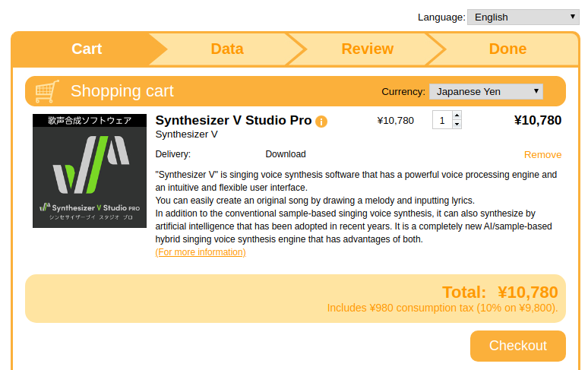
Task: Open the For more information link
Action: (x=201, y=252)
